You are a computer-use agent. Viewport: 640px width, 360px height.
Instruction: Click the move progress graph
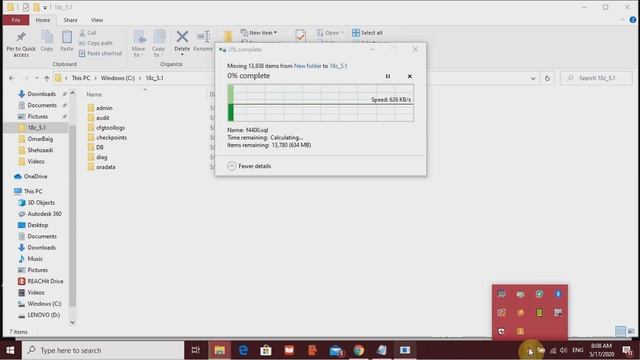tap(320, 103)
